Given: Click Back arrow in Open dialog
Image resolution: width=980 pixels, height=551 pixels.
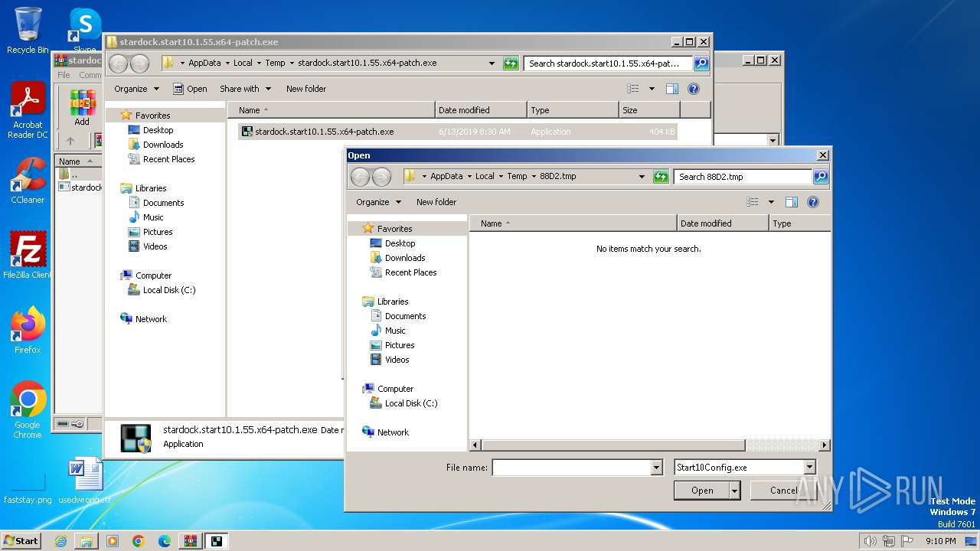Looking at the screenshot, I should click(360, 177).
